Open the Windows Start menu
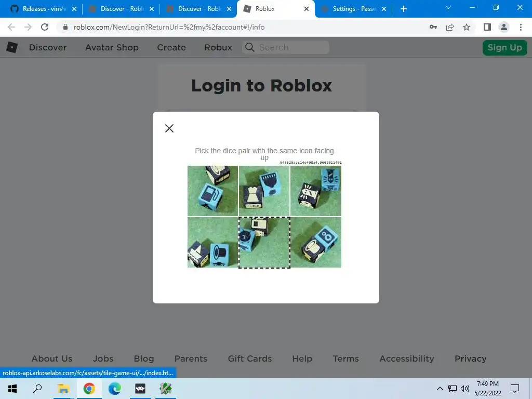Viewport: 532px width, 399px height. click(x=12, y=389)
